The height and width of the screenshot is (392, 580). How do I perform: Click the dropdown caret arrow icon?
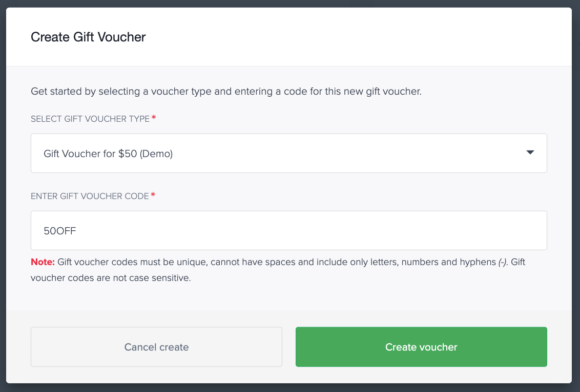530,153
